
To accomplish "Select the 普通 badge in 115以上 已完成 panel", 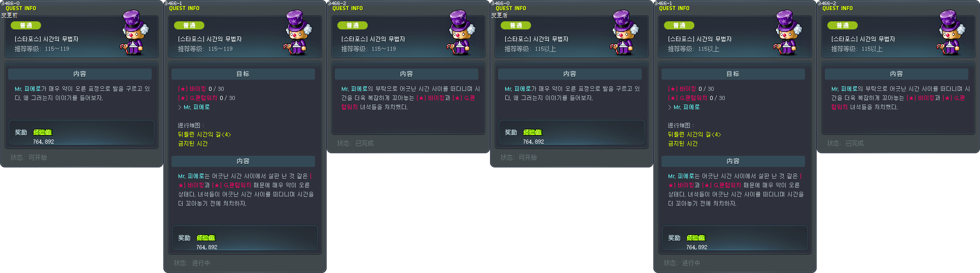I will tap(843, 25).
